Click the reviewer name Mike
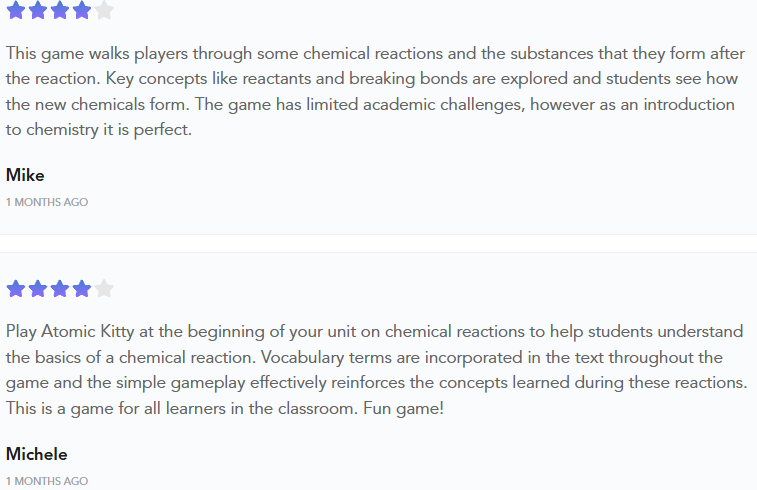The width and height of the screenshot is (757, 490). 25,175
